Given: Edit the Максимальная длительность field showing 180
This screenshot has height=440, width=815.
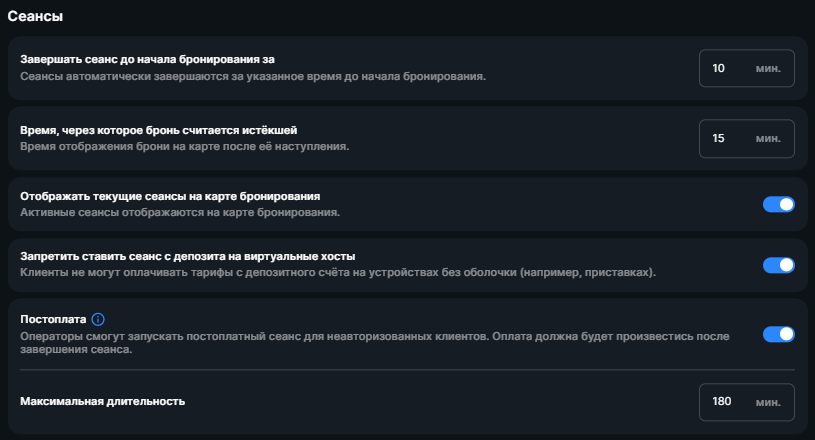Looking at the screenshot, I should 746,402.
